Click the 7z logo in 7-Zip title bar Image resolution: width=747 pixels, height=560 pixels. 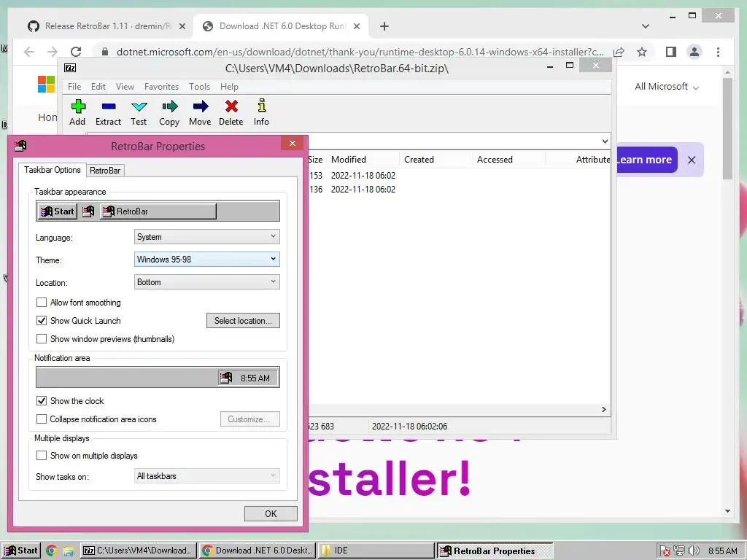70,68
